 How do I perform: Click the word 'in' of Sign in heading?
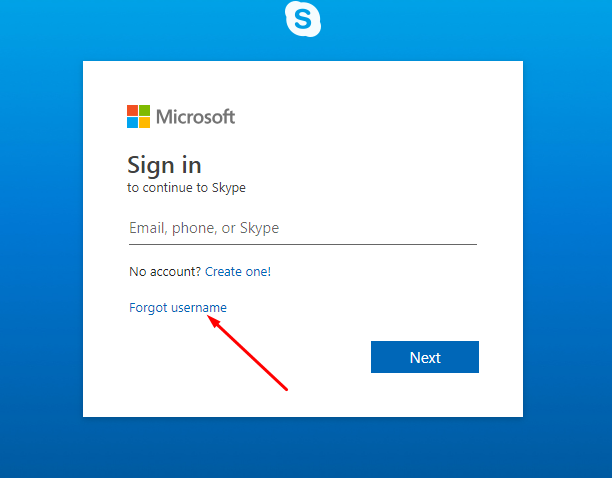pyautogui.click(x=192, y=165)
